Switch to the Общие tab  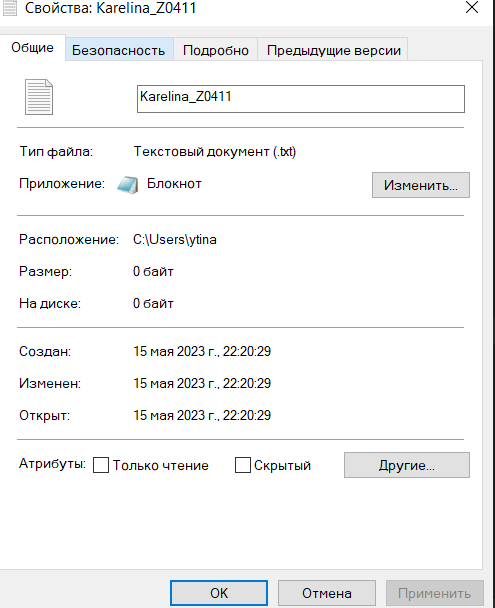click(33, 48)
